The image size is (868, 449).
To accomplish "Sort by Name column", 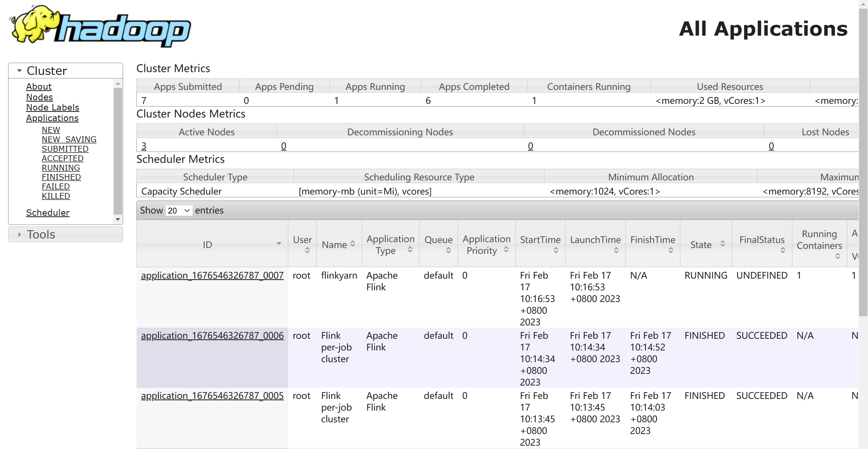I will (339, 244).
